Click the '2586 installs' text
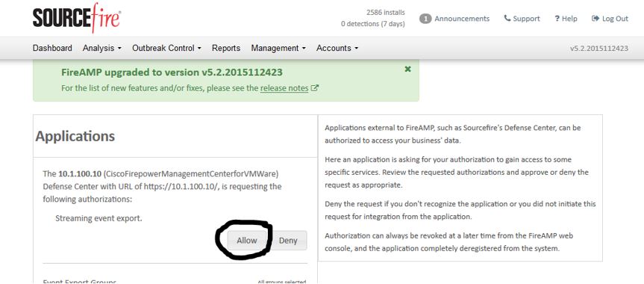Screen dimensions: 644x284 point(385,13)
